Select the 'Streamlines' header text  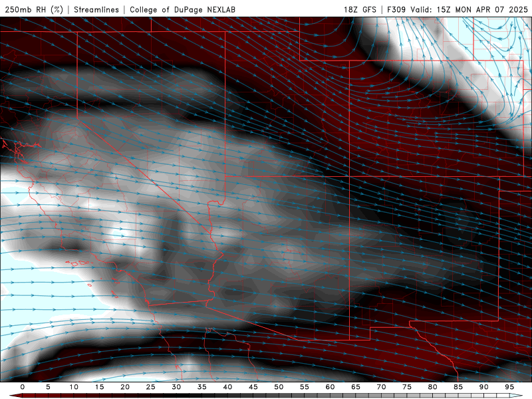(96, 9)
